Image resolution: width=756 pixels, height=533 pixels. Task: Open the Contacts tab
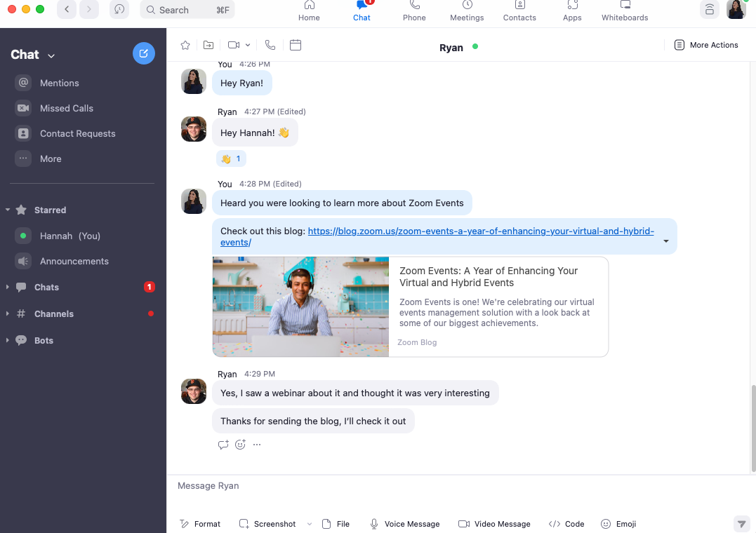519,11
